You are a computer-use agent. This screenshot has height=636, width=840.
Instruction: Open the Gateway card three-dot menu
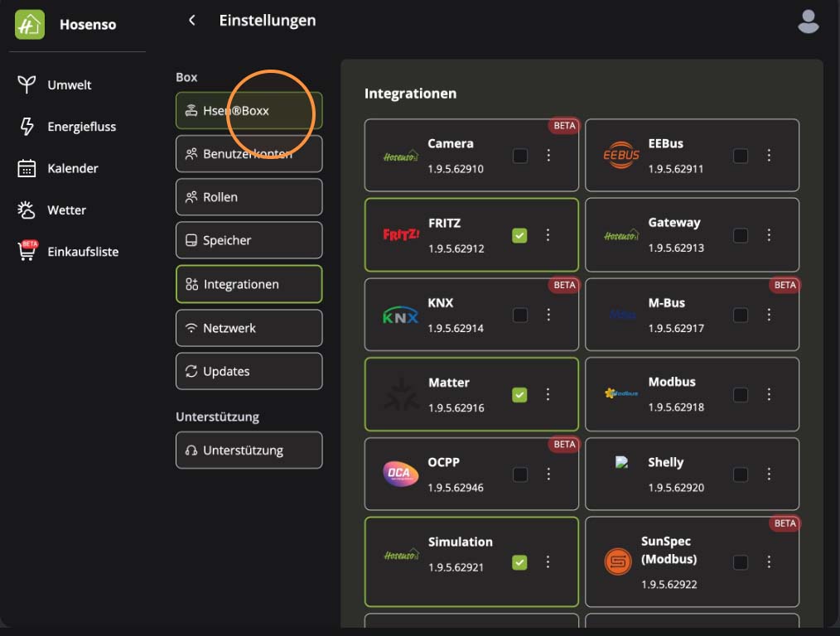769,234
